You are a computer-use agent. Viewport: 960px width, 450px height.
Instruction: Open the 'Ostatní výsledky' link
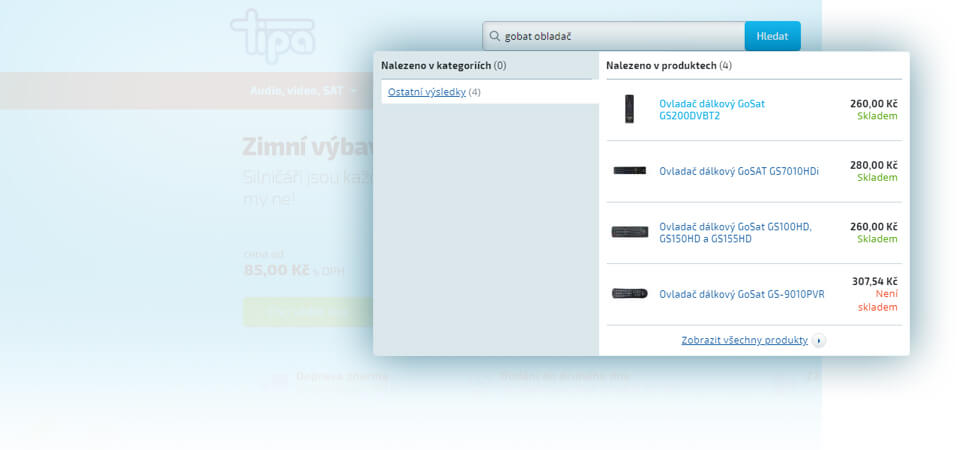tap(427, 92)
